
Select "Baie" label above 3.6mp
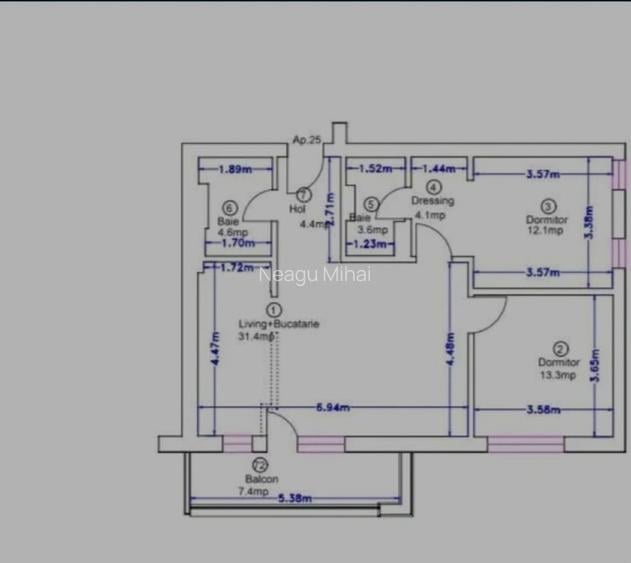[x=360, y=218]
